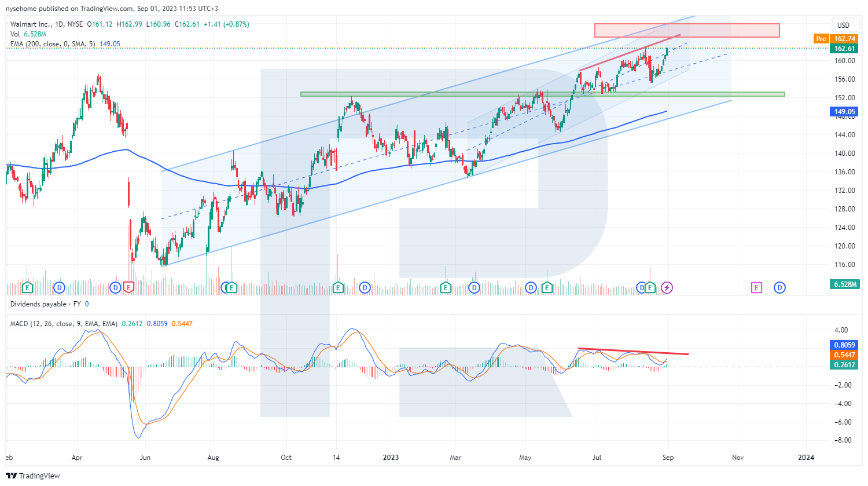Image resolution: width=868 pixels, height=486 pixels.
Task: Click the purple lightning news marker near Sep
Action: (x=667, y=287)
